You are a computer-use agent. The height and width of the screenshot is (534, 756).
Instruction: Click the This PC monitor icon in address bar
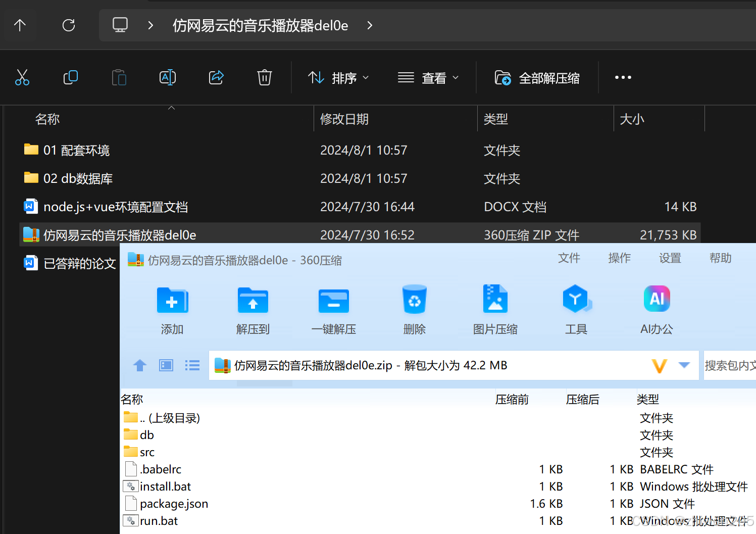pos(120,25)
